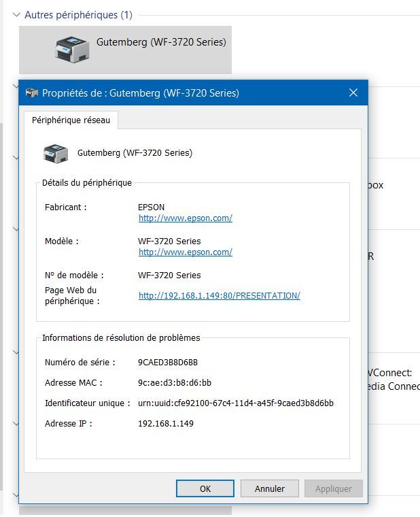Viewport: 420px width, 517px height.
Task: Close the Propriétés de Gutemberg dialog
Action: pos(353,93)
